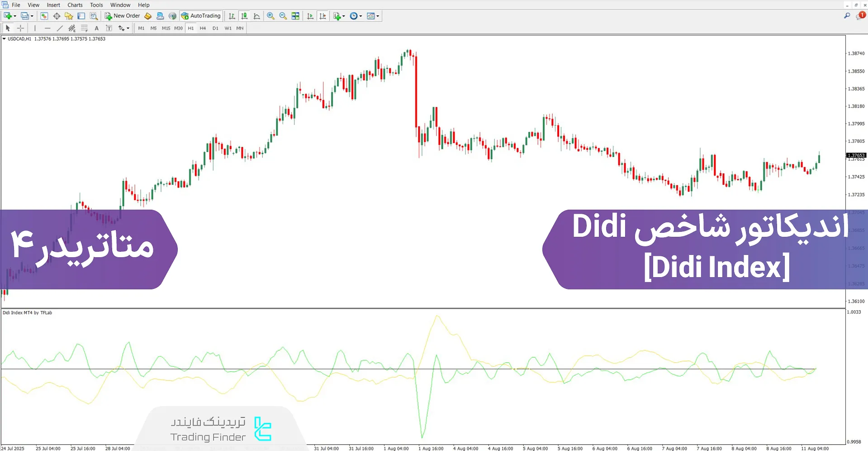The width and height of the screenshot is (868, 451).
Task: Insert a Text label on the chart
Action: coord(109,28)
